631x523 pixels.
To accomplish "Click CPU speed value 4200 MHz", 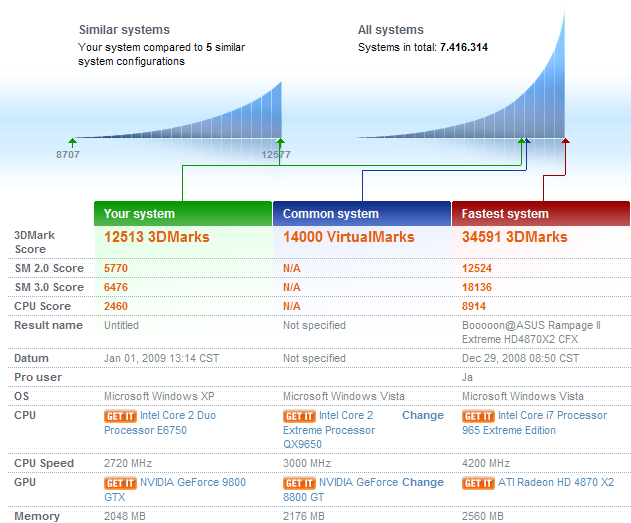I will pyautogui.click(x=486, y=463).
